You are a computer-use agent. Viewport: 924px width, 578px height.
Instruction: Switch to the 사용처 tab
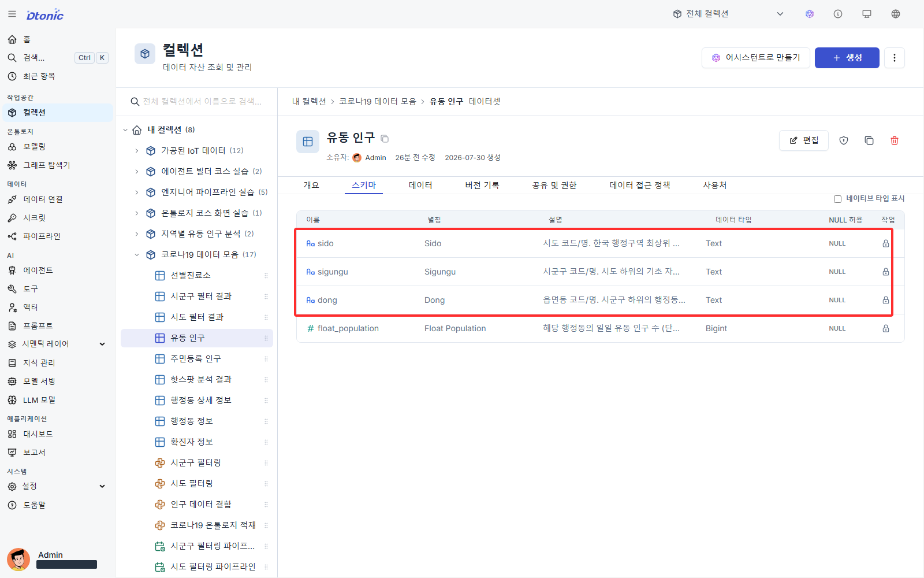pos(715,185)
